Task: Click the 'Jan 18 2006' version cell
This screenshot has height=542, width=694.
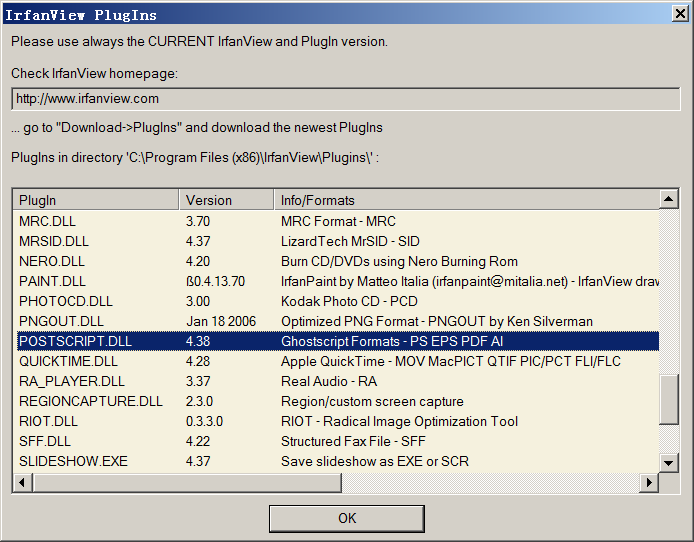Action: coord(221,321)
